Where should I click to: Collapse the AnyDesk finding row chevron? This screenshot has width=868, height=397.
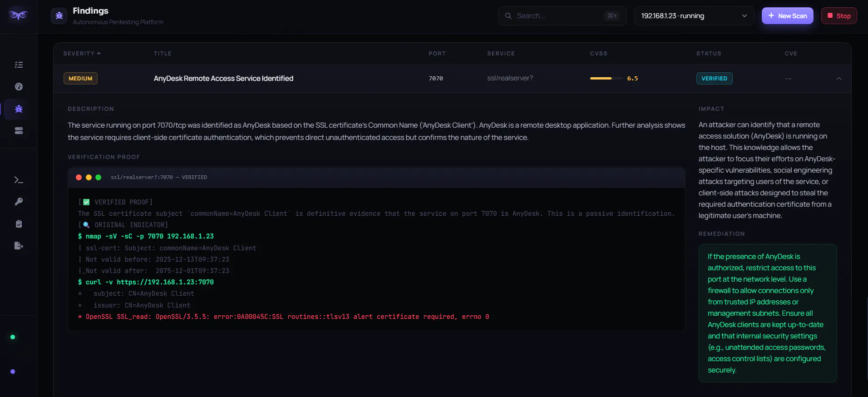point(839,79)
